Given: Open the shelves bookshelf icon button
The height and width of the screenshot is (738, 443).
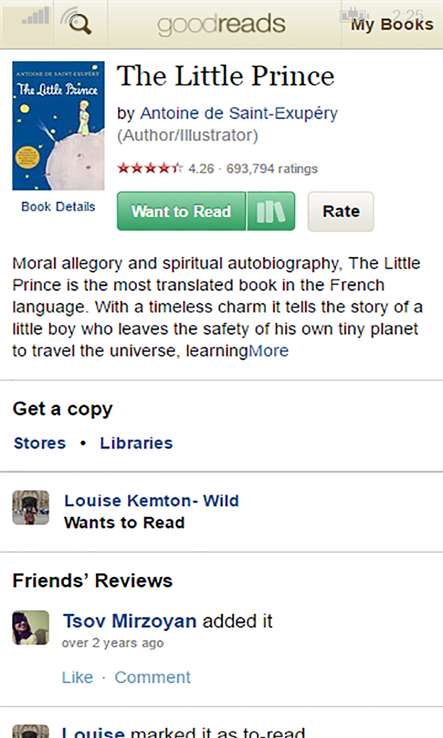Looking at the screenshot, I should (x=271, y=211).
